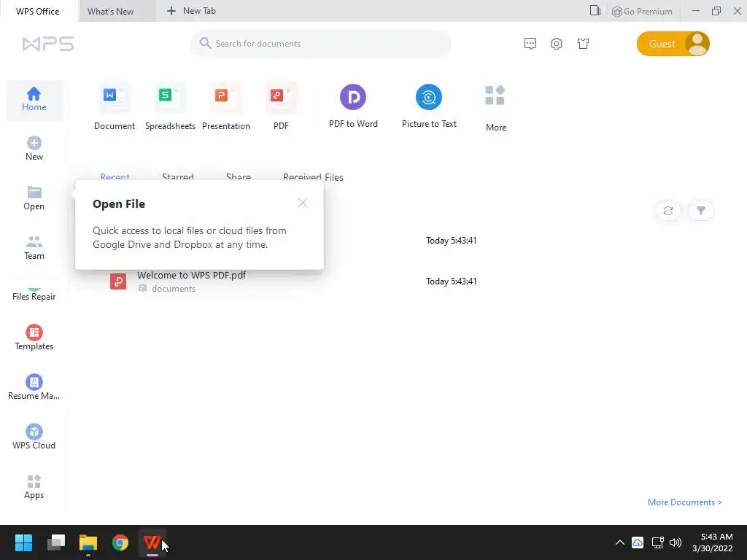Launch PDF to Word converter
The image size is (747, 560).
353,106
